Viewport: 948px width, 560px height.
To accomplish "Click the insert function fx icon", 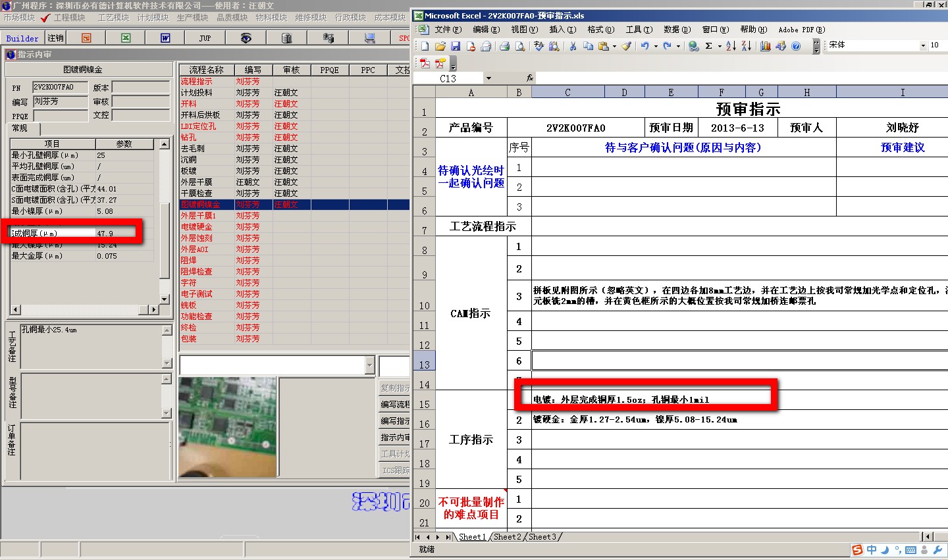I will (x=530, y=78).
